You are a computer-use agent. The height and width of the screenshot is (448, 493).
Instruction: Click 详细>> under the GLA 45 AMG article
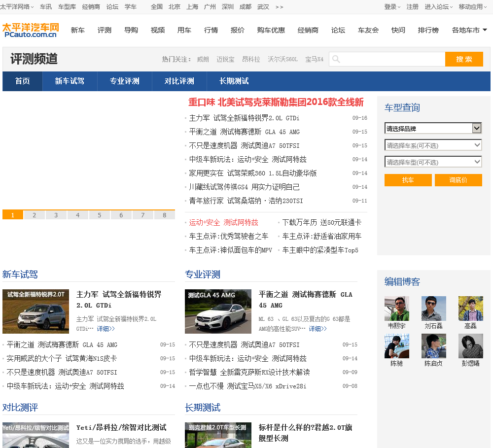coord(317,329)
